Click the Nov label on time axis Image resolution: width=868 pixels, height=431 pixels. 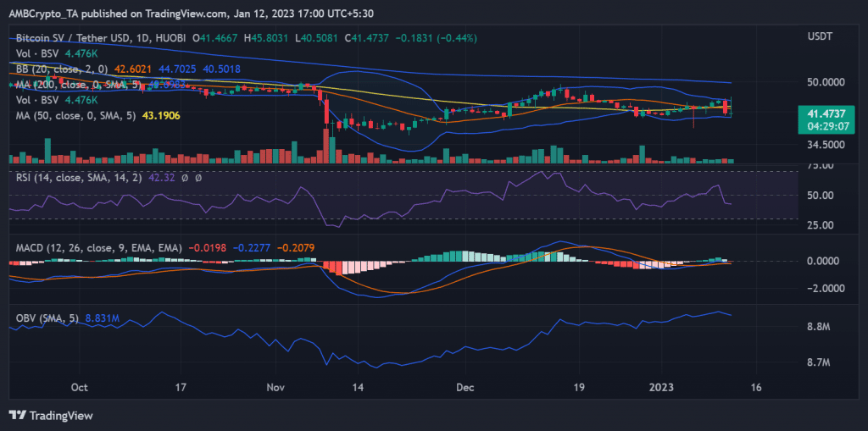click(275, 388)
